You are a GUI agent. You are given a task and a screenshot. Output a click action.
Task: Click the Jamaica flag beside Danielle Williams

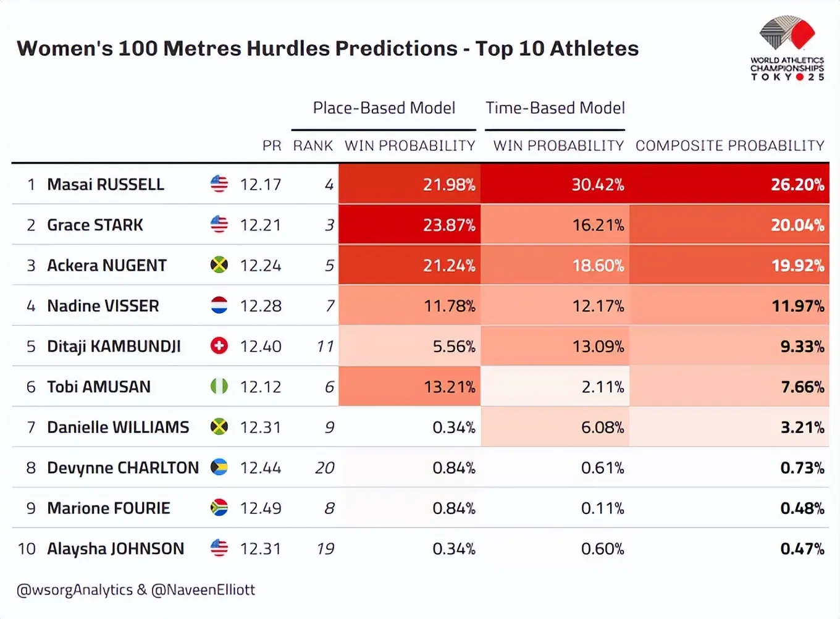click(219, 427)
